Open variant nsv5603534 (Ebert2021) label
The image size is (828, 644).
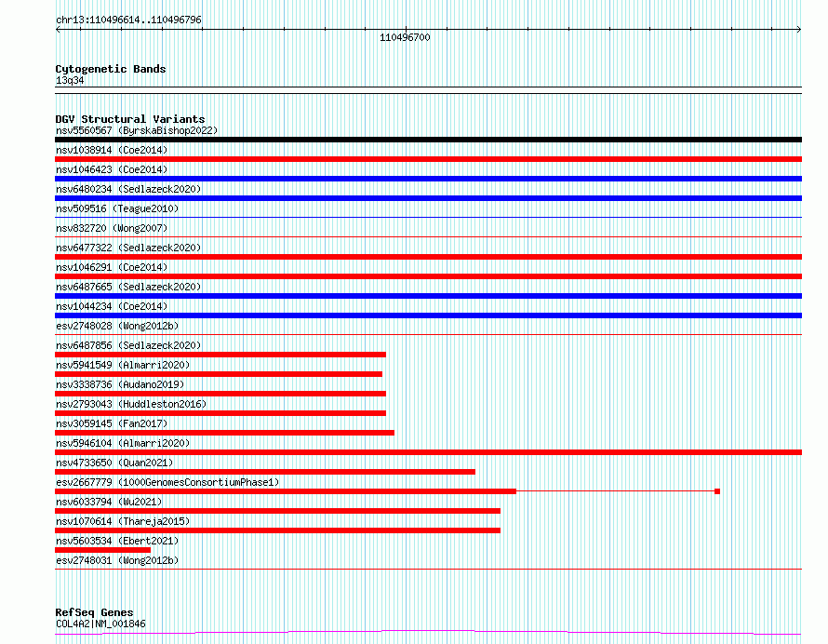[x=117, y=541]
